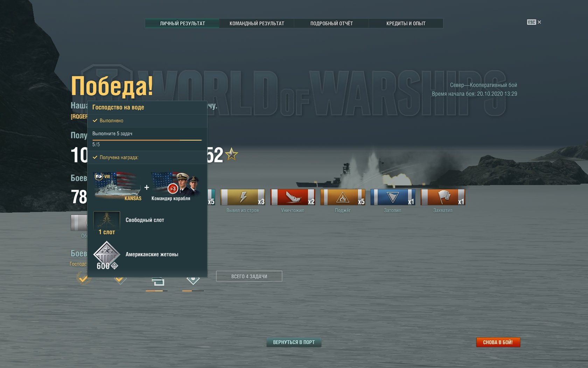Viewport: 588px width, 368px height.
Task: Select the Захватил capture ribbon
Action: [443, 197]
